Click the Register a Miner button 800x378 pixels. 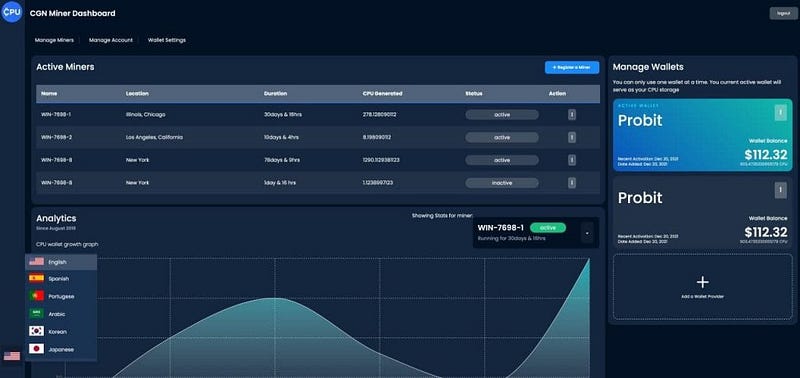pos(572,67)
